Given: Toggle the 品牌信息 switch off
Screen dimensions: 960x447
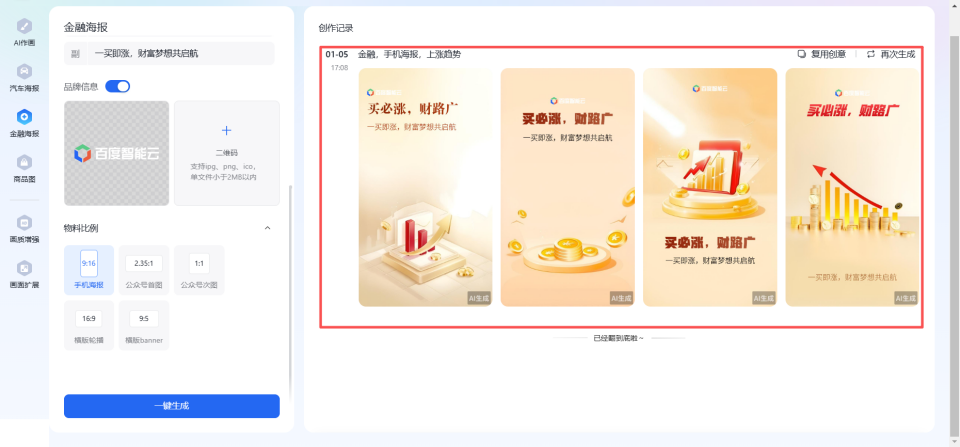Looking at the screenshot, I should 118,86.
